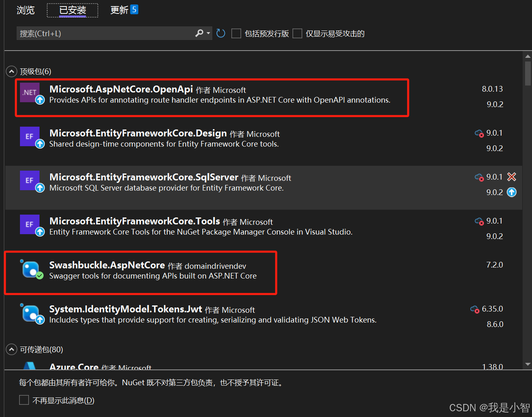Click the magnifier search icon
This screenshot has height=417, width=532.
(199, 33)
